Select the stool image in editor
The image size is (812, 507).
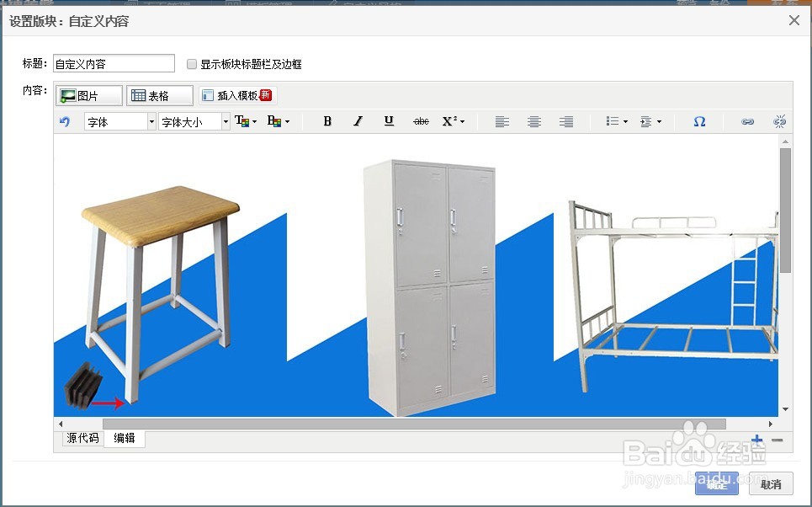pyautogui.click(x=161, y=295)
